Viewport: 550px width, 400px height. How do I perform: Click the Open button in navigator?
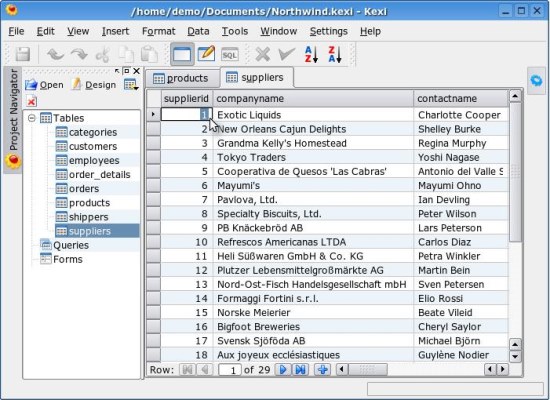coord(45,85)
